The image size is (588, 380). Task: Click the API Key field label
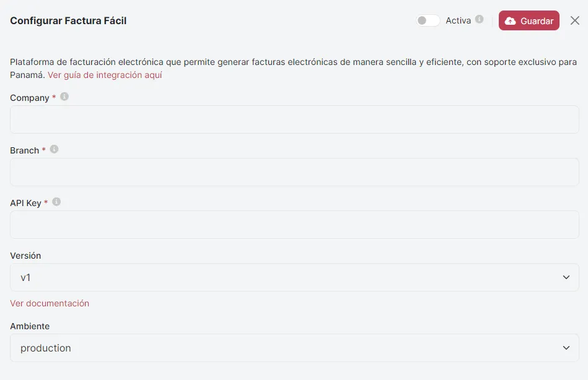click(x=25, y=203)
